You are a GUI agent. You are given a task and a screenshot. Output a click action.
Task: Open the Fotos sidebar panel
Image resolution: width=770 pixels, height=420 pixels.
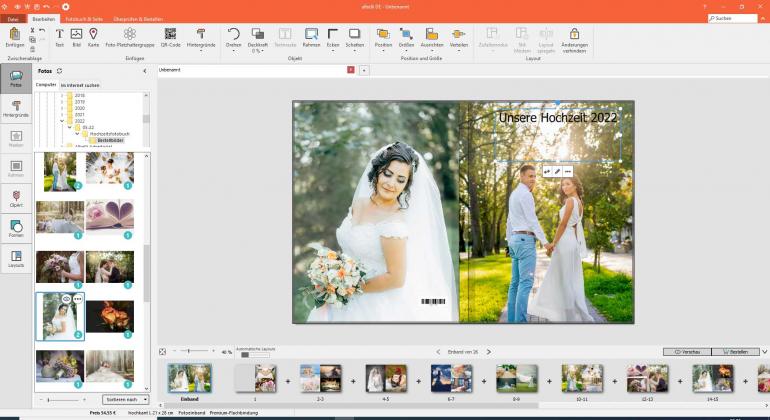click(16, 79)
